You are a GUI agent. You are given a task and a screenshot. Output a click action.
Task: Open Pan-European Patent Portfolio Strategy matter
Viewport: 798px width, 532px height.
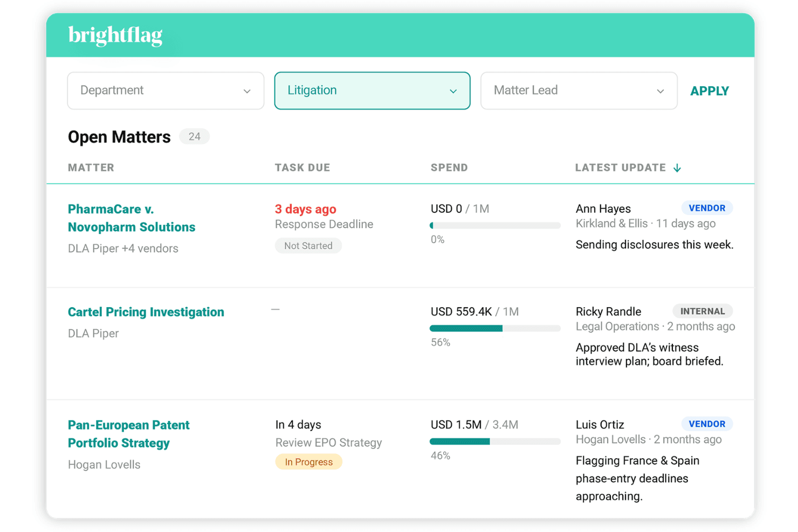tap(129, 434)
